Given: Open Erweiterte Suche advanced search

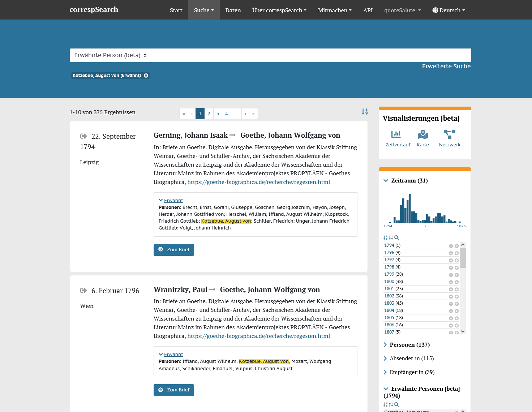Looking at the screenshot, I should click(x=446, y=66).
